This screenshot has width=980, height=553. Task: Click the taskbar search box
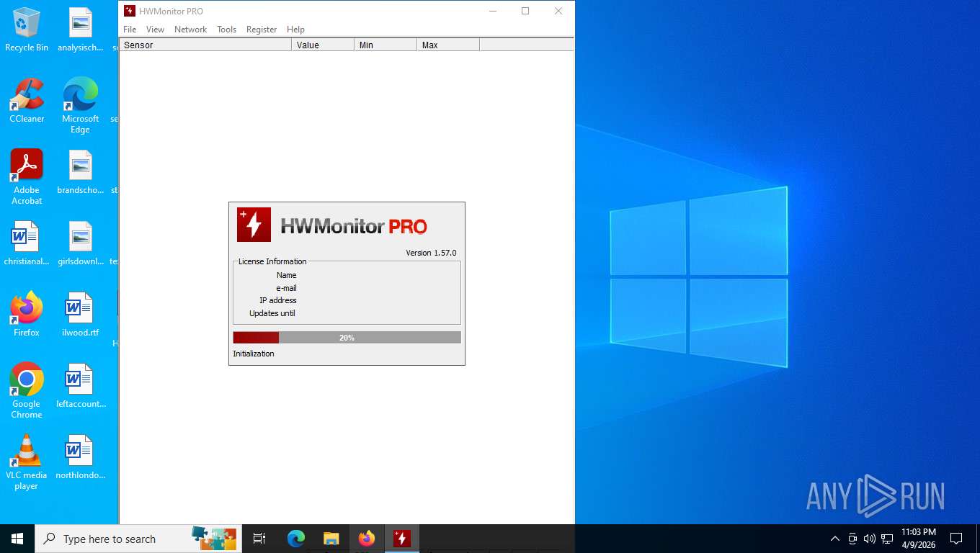click(138, 539)
